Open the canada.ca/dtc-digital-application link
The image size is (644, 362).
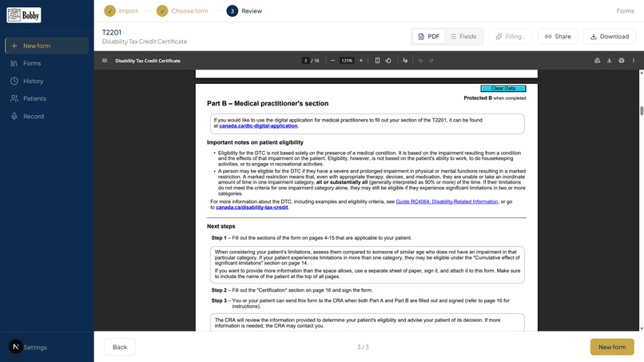tap(258, 125)
